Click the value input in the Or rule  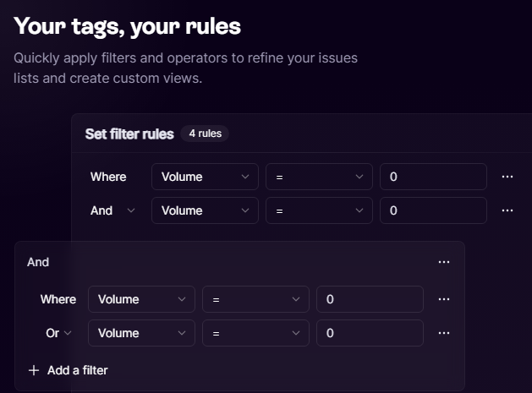[370, 333]
